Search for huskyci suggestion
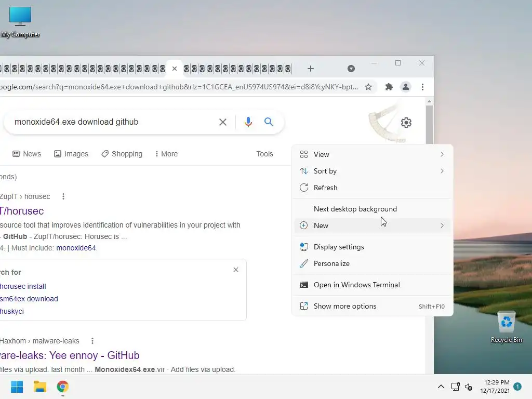This screenshot has height=399, width=532. pos(12,311)
